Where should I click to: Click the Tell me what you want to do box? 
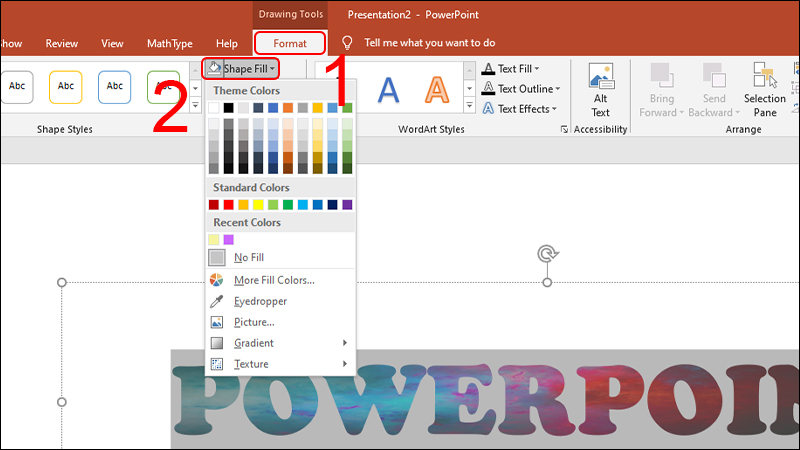click(430, 43)
